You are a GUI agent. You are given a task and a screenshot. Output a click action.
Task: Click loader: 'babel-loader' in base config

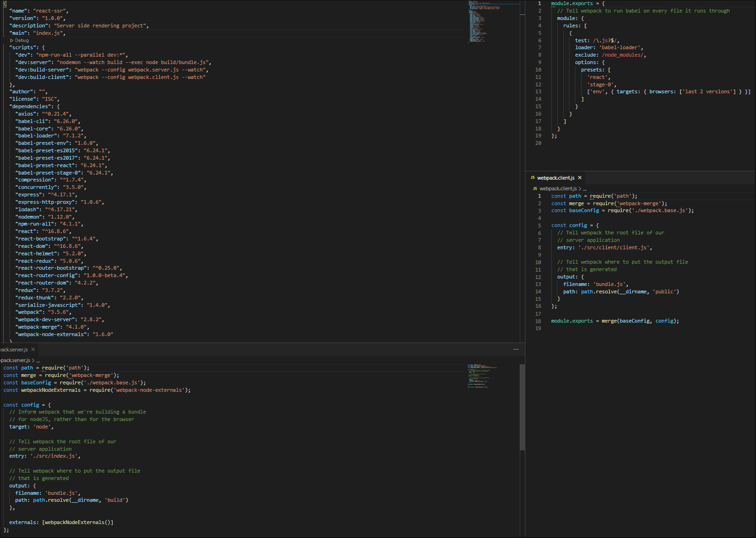pos(609,47)
